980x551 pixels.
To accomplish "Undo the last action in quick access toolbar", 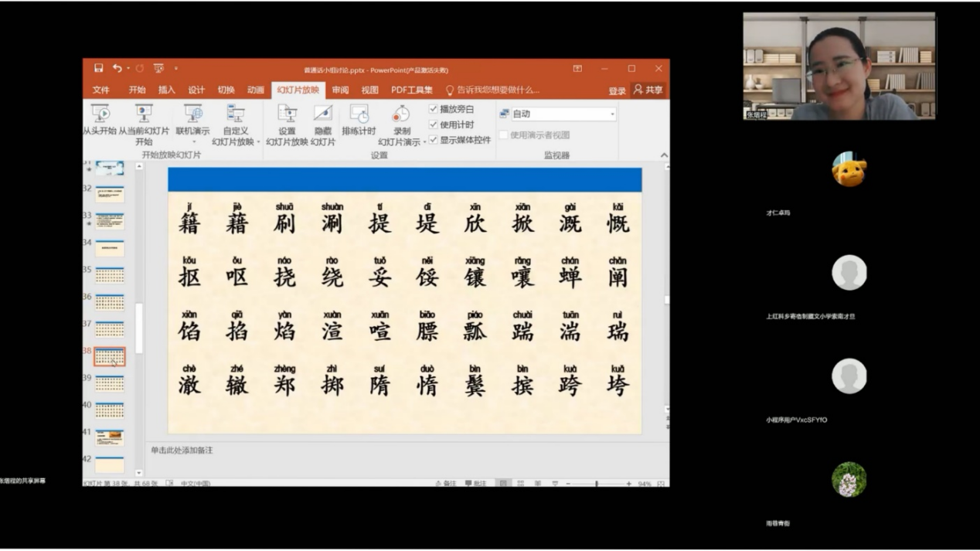I will click(x=117, y=69).
